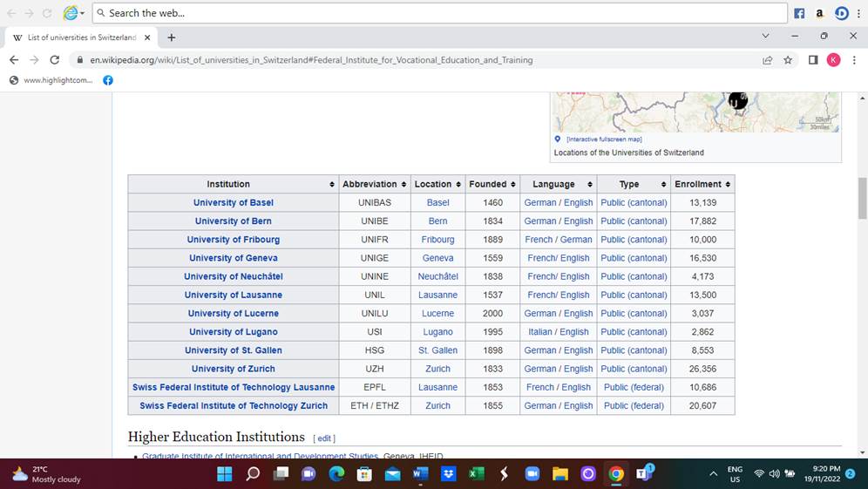The image size is (868, 489).
Task: Open Excel from the taskbar
Action: 476,474
